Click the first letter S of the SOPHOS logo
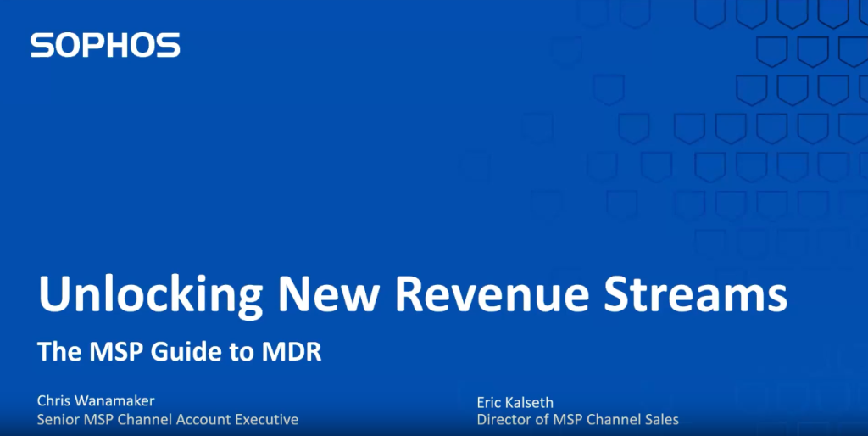This screenshot has height=436, width=868. click(x=42, y=46)
